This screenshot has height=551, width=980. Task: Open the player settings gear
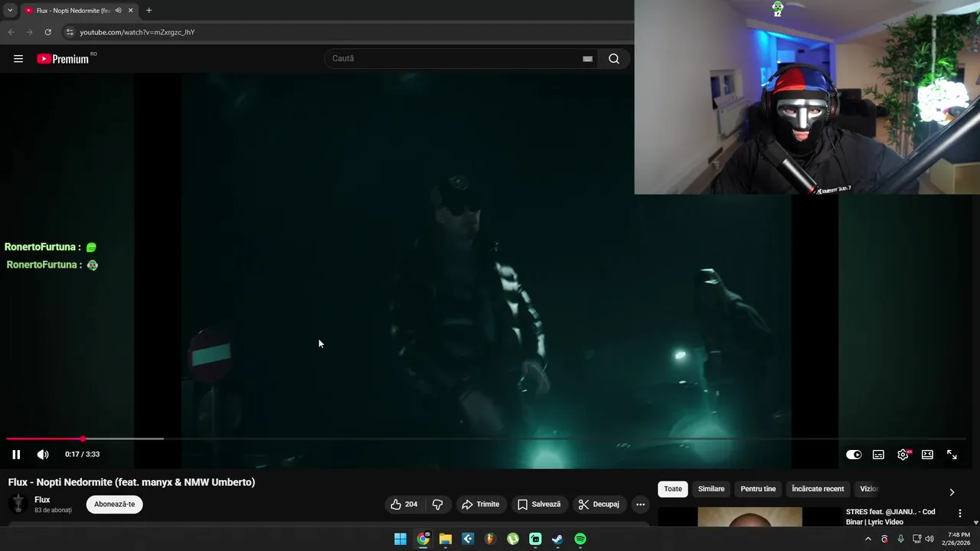[903, 455]
